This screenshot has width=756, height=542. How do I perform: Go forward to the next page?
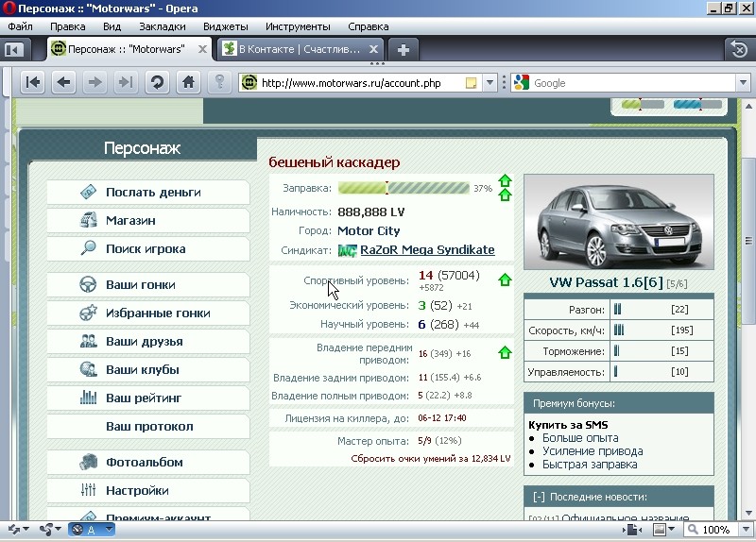coord(94,82)
